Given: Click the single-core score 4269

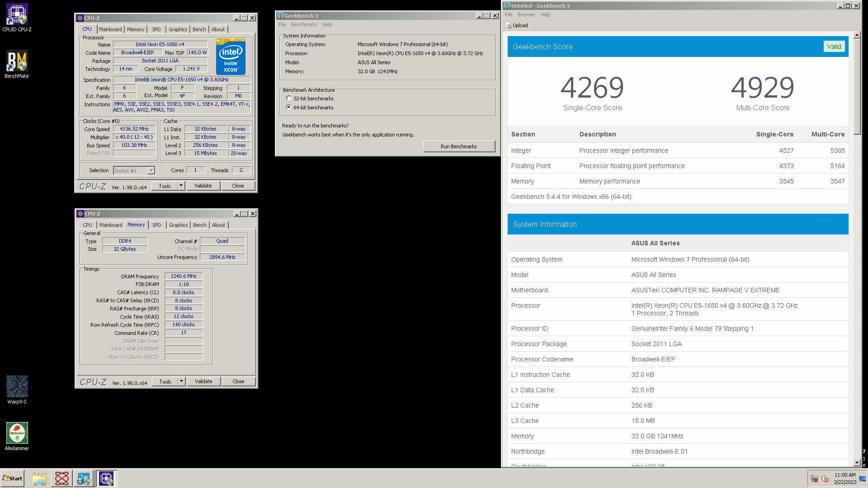Looking at the screenshot, I should point(592,87).
